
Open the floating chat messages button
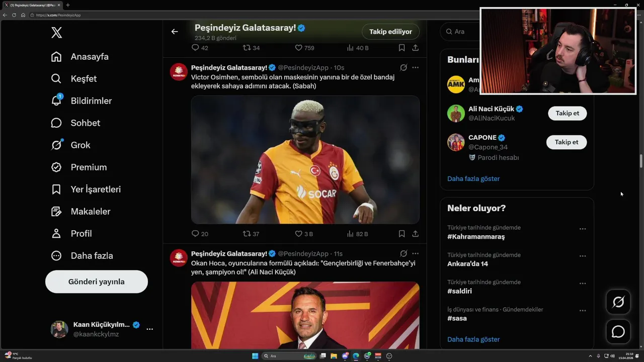tap(618, 332)
